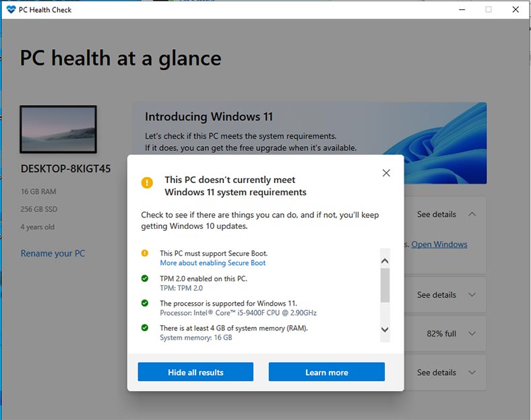
Task: Click the results list scrollbar thumb
Action: coord(385,285)
